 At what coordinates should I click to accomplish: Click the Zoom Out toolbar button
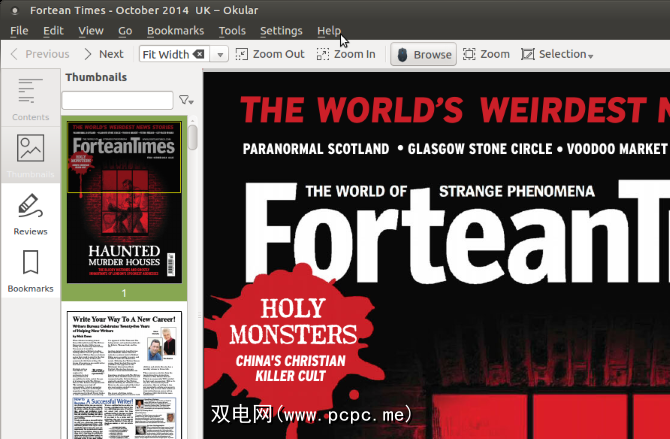click(x=270, y=54)
